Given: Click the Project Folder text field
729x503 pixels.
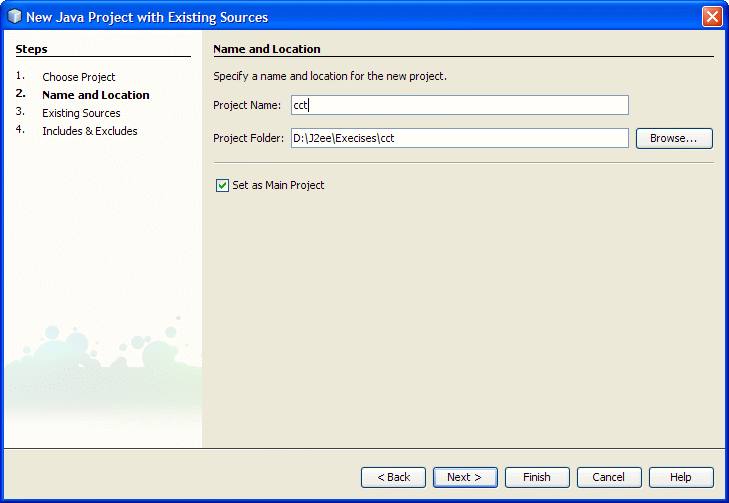Looking at the screenshot, I should click(460, 138).
